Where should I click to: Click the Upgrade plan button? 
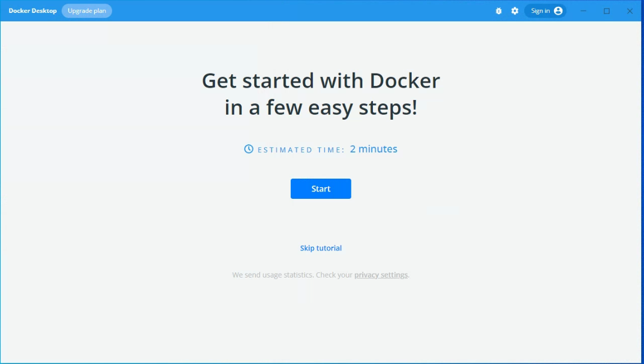click(x=87, y=11)
